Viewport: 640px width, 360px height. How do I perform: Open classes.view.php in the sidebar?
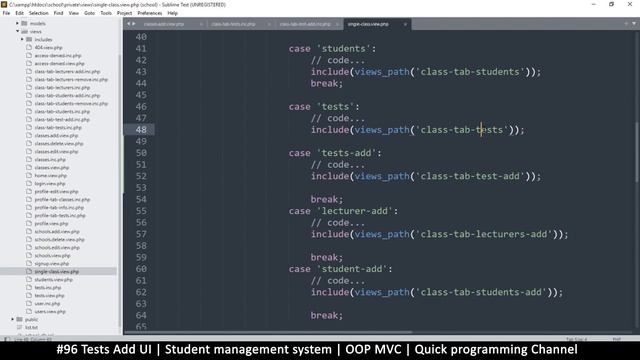point(51,167)
